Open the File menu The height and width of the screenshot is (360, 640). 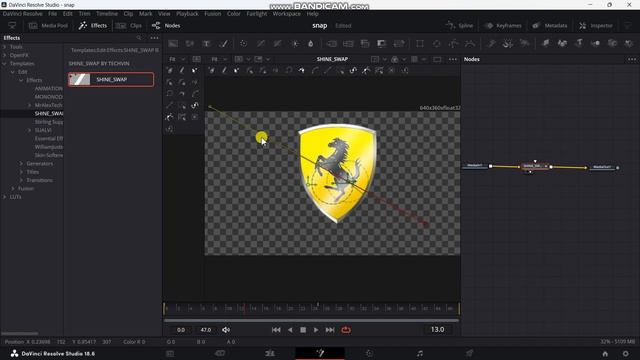53,13
